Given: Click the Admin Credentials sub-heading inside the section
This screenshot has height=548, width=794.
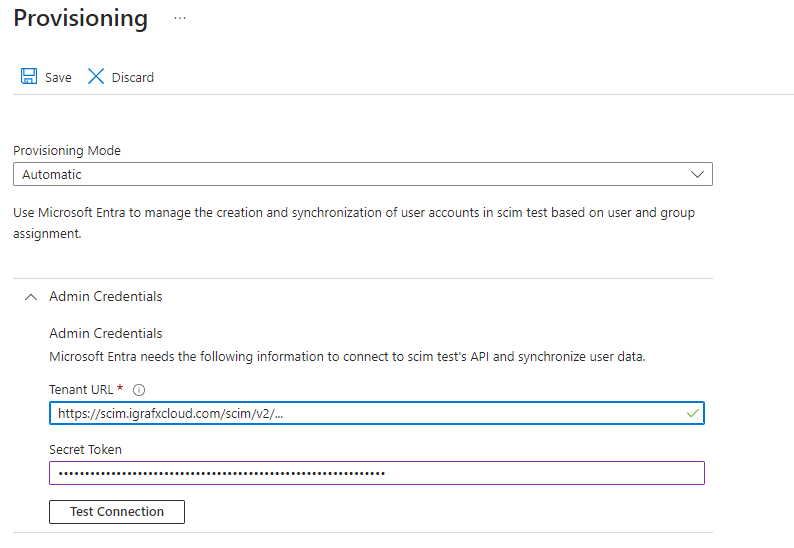Looking at the screenshot, I should point(105,333).
